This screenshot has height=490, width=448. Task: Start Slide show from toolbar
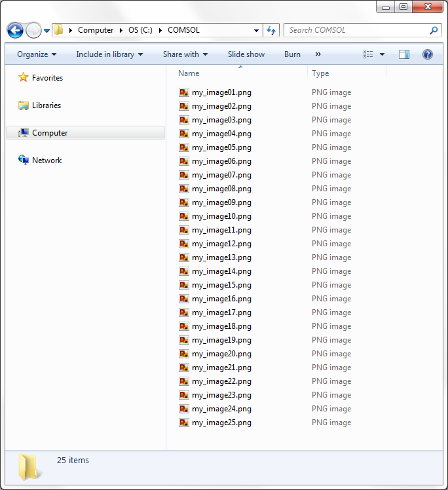click(246, 54)
